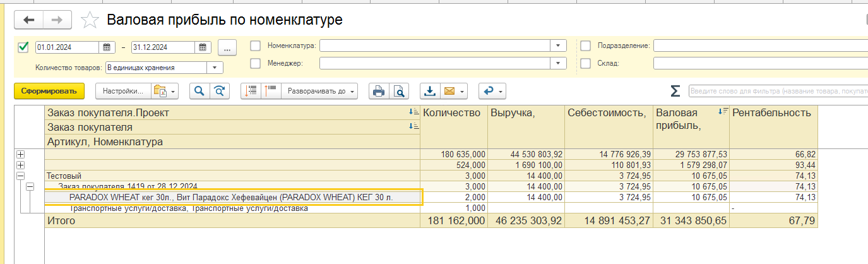Open period selection ellipsis button
This screenshot has width=868, height=264.
[227, 47]
